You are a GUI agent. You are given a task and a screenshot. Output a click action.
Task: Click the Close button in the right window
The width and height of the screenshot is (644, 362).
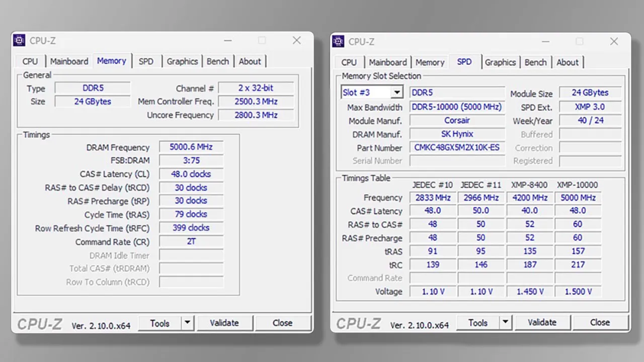tap(600, 323)
